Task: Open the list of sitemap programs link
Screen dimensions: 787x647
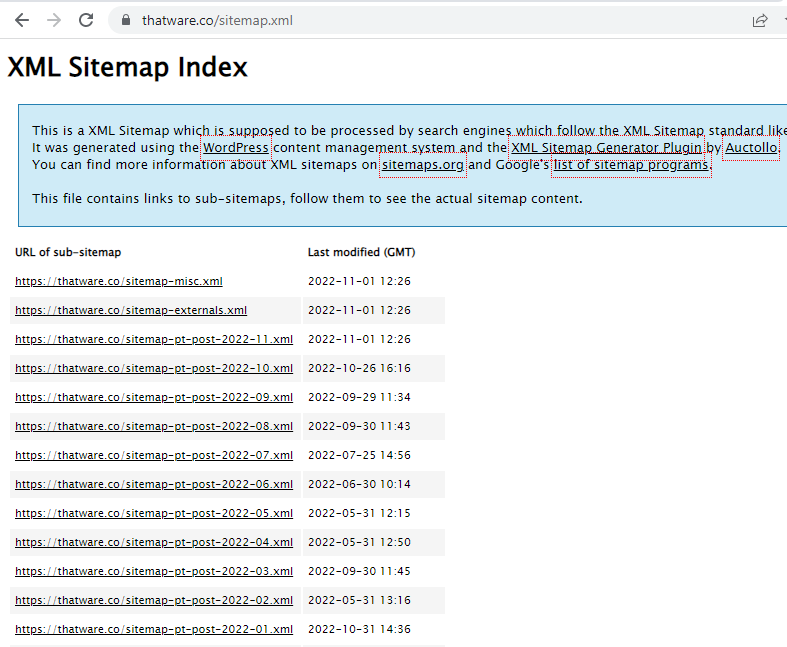Action: (x=631, y=165)
